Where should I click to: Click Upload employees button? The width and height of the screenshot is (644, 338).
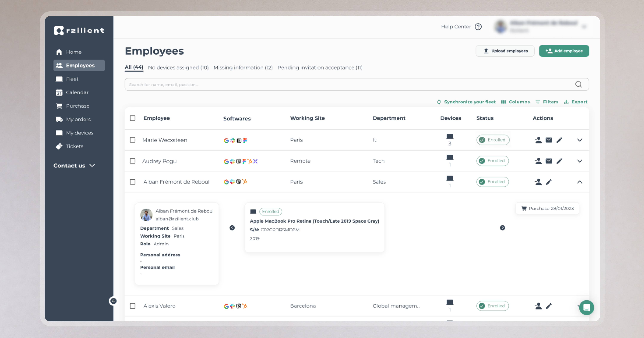click(505, 51)
